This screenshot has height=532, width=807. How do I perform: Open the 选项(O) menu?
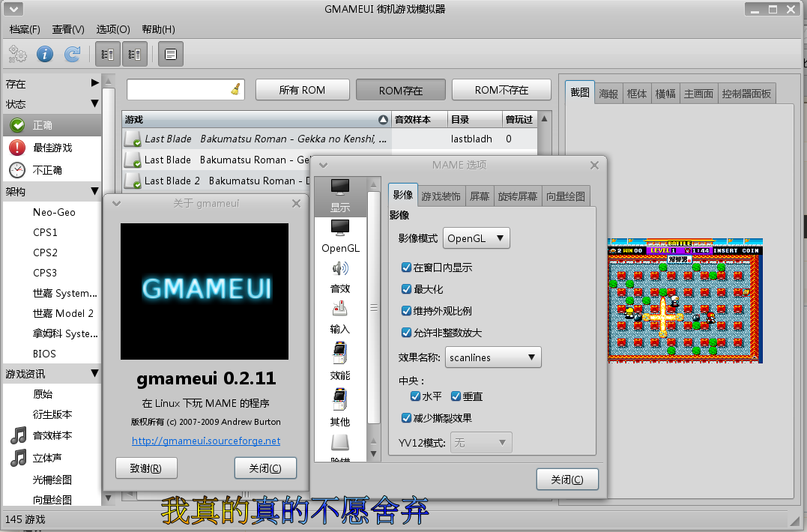(x=112, y=29)
